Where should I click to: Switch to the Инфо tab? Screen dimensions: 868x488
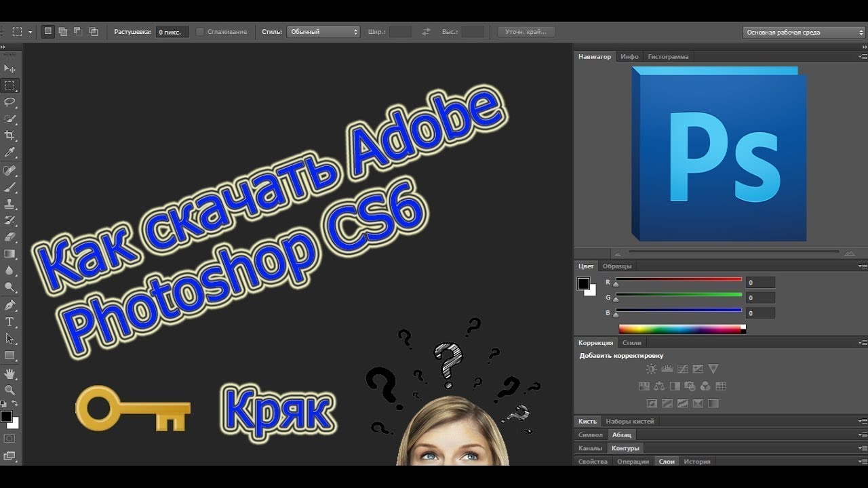click(x=629, y=57)
